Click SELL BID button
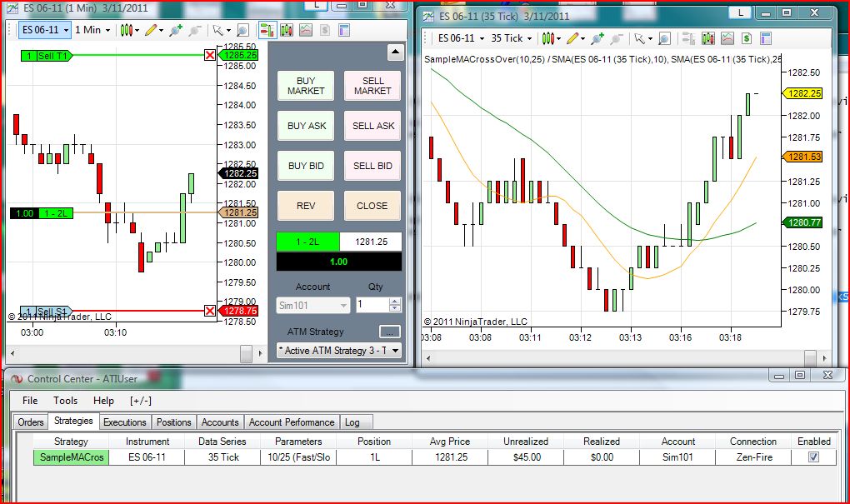The image size is (850, 504). tap(372, 166)
